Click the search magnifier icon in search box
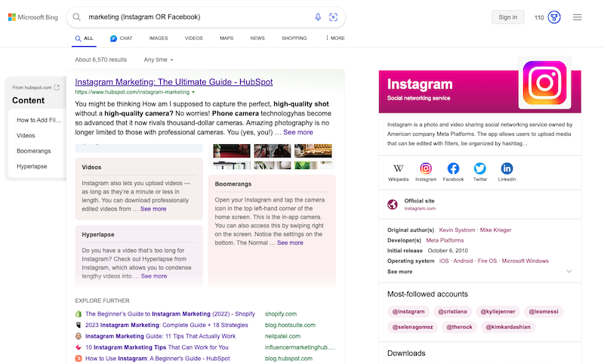The image size is (604, 364). click(x=77, y=17)
